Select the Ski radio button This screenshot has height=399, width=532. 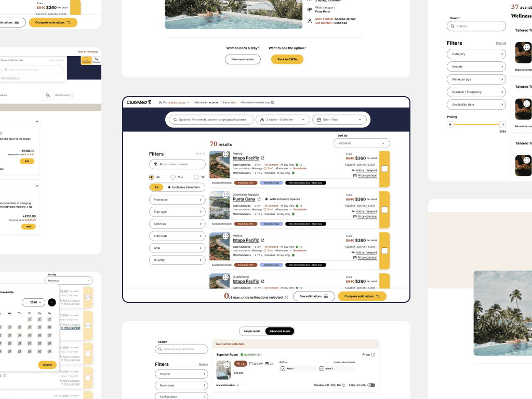coord(196,177)
